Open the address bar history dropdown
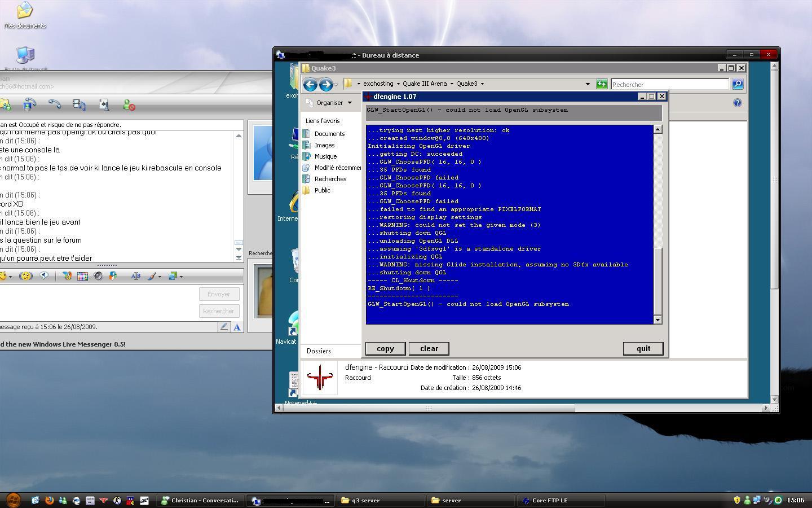Viewport: 812px width, 508px height. pyautogui.click(x=588, y=84)
